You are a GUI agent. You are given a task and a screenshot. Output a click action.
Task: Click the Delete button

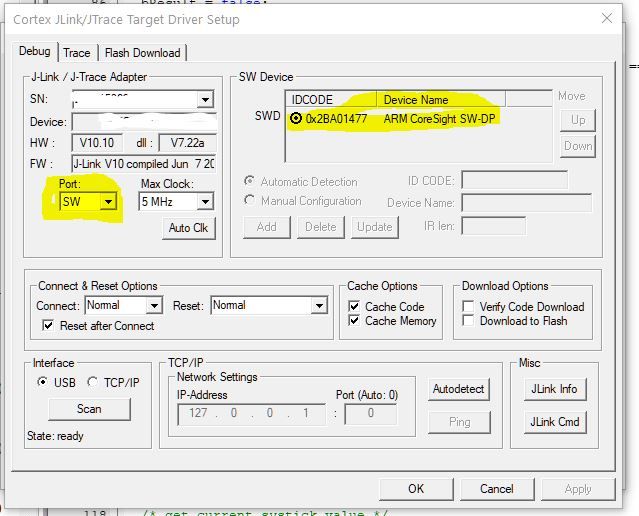click(x=321, y=227)
